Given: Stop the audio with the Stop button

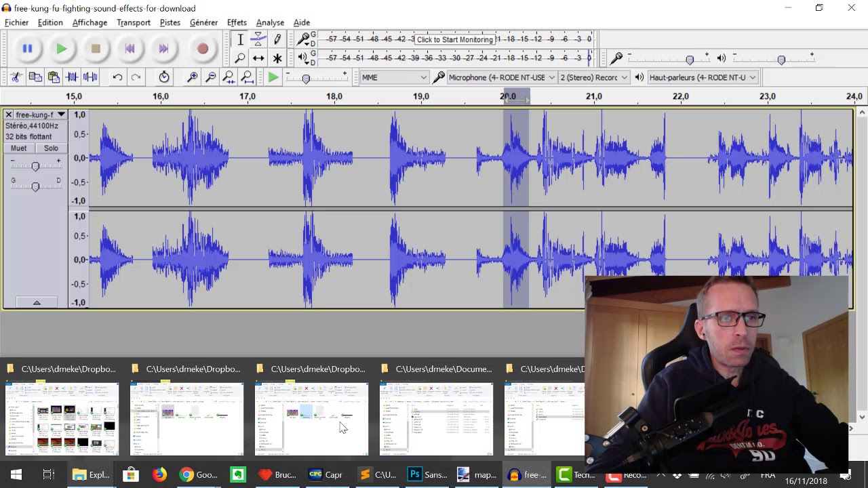Looking at the screenshot, I should [x=96, y=49].
